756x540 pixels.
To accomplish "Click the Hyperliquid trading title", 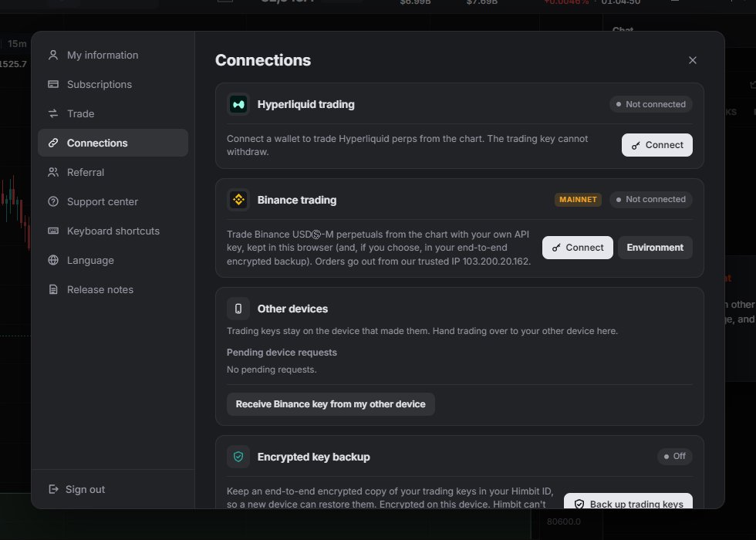I will 305,104.
